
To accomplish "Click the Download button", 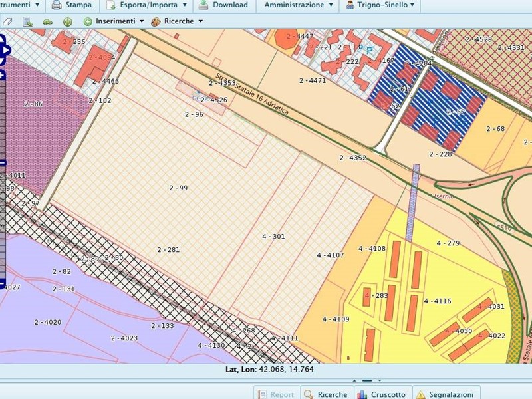I will tap(224, 5).
